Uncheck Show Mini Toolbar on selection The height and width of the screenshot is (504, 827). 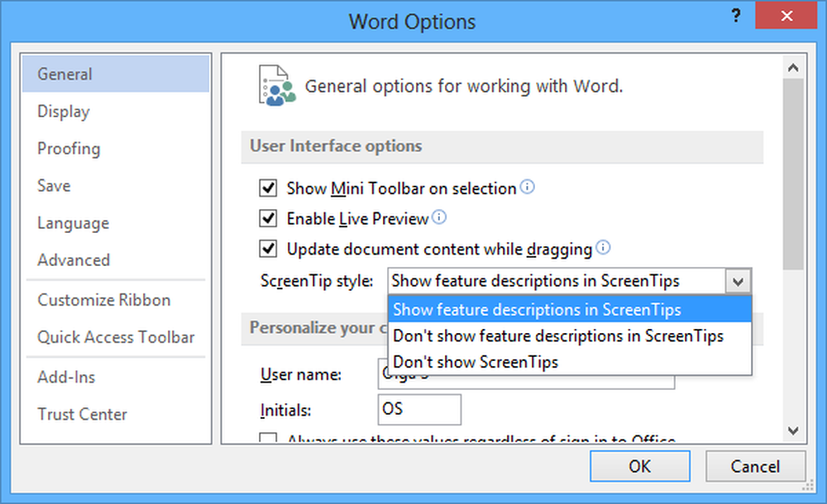click(x=268, y=188)
